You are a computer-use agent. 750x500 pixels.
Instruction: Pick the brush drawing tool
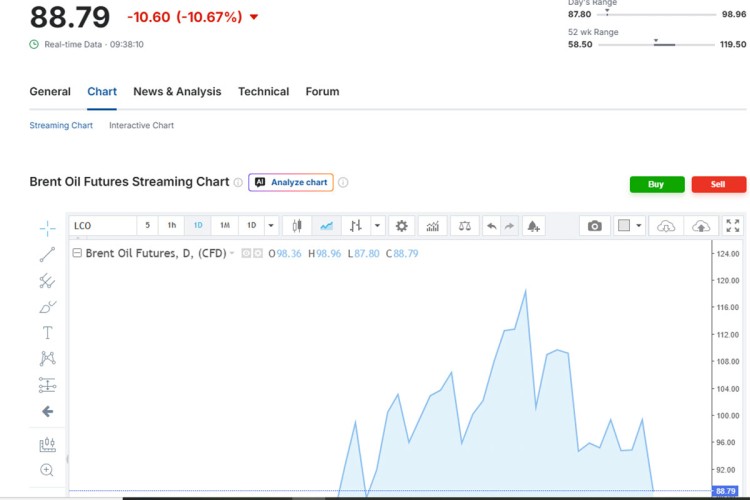point(47,307)
